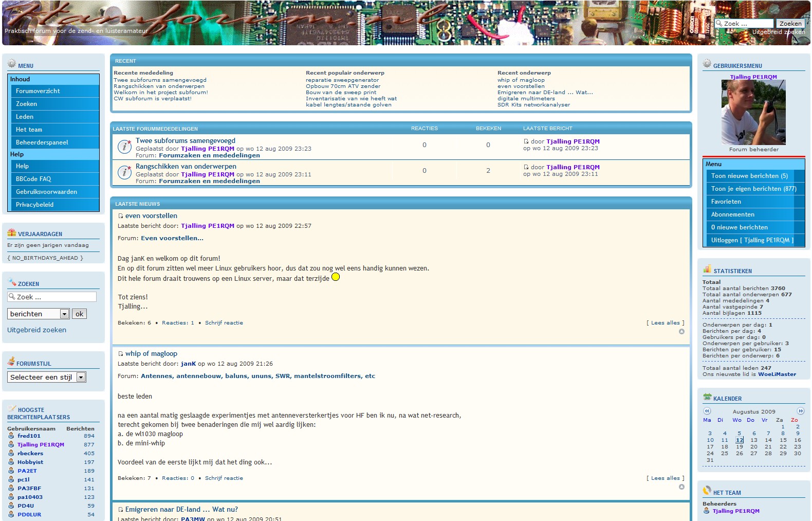Select Beheerderspaneel menu item
The width and height of the screenshot is (812, 521).
click(42, 142)
